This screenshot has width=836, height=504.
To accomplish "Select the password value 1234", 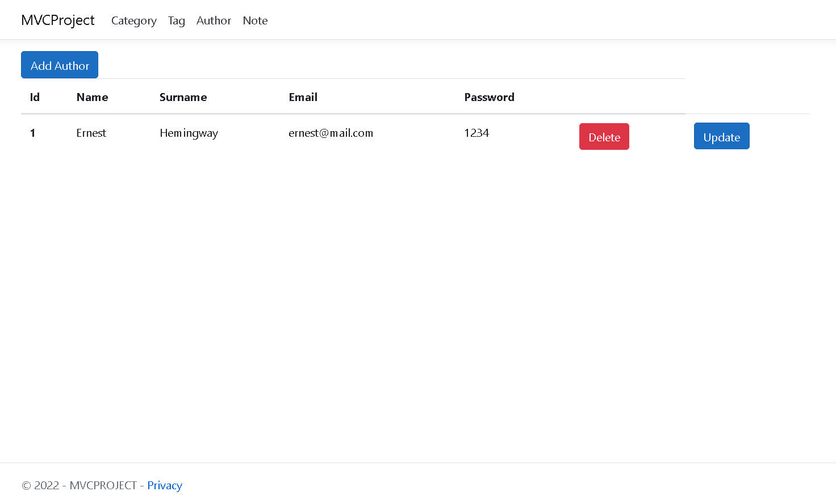I will (476, 133).
